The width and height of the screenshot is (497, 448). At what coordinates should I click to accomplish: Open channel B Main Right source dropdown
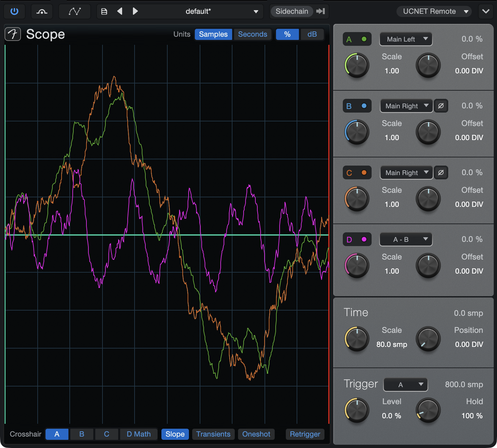coord(406,106)
